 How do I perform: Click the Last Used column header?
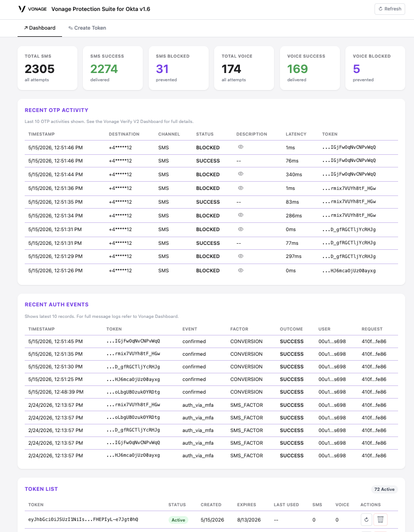[x=287, y=505]
